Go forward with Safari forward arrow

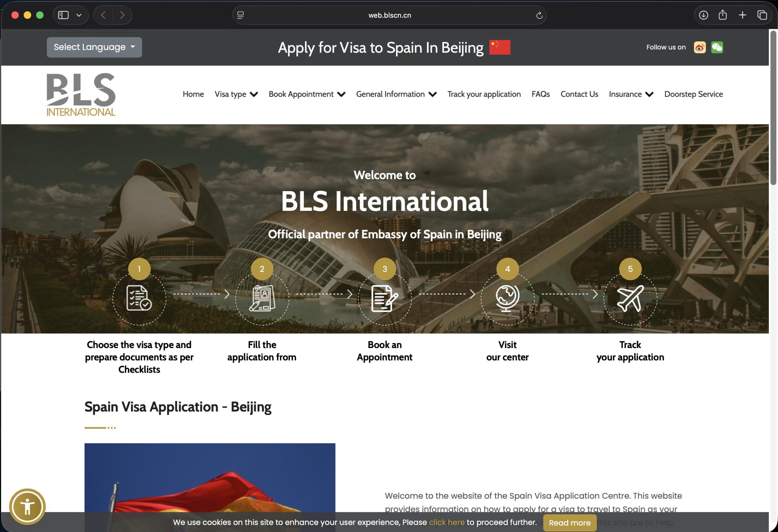(122, 15)
